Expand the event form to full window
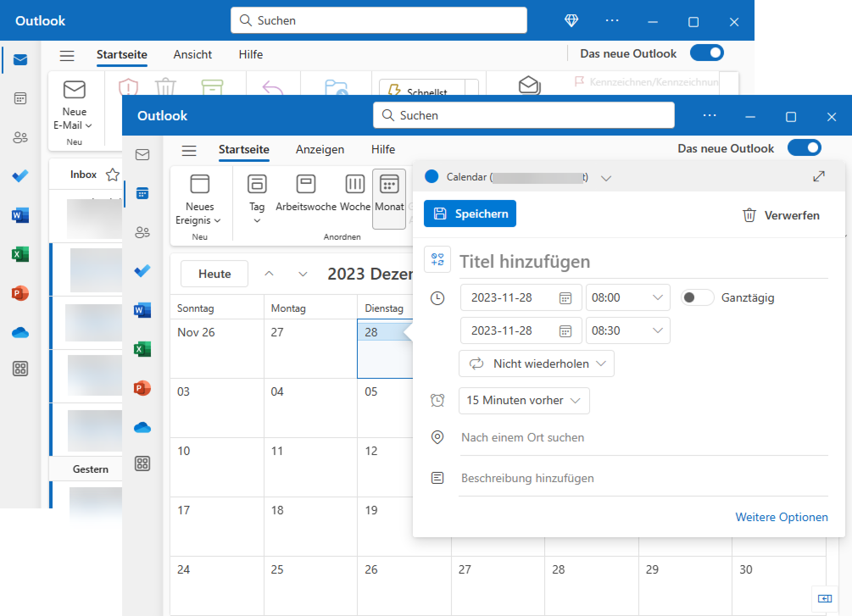The height and width of the screenshot is (616, 852). [819, 176]
